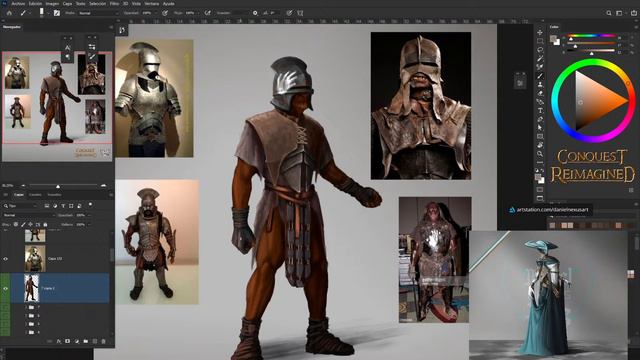Toggle lock transparent pixels

tap(16, 224)
